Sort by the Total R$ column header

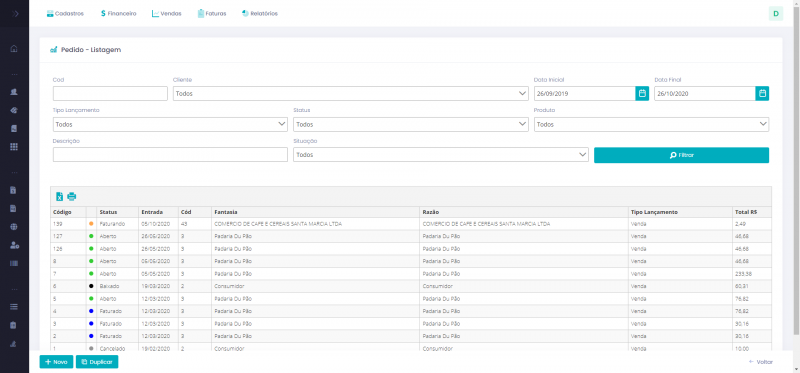752,212
